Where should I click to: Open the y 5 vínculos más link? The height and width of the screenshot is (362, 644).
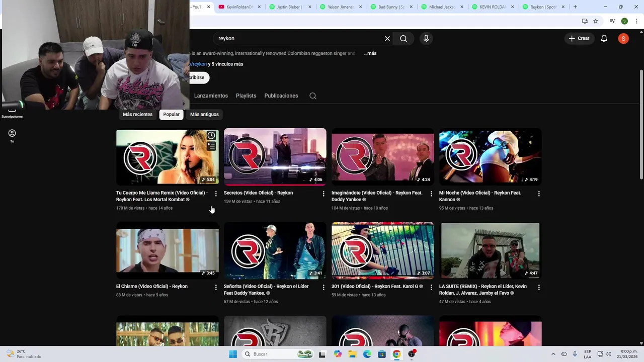225,64
